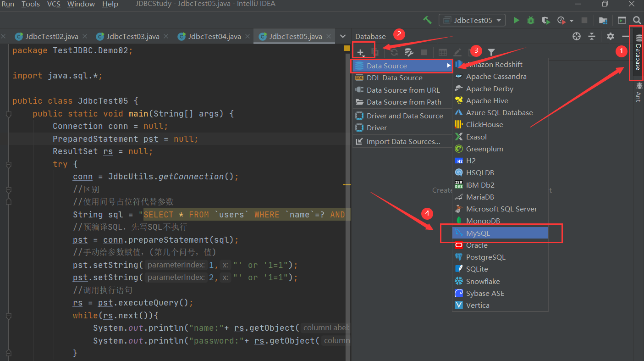
Task: Choose MongoDB from the data source list
Action: click(500, 221)
